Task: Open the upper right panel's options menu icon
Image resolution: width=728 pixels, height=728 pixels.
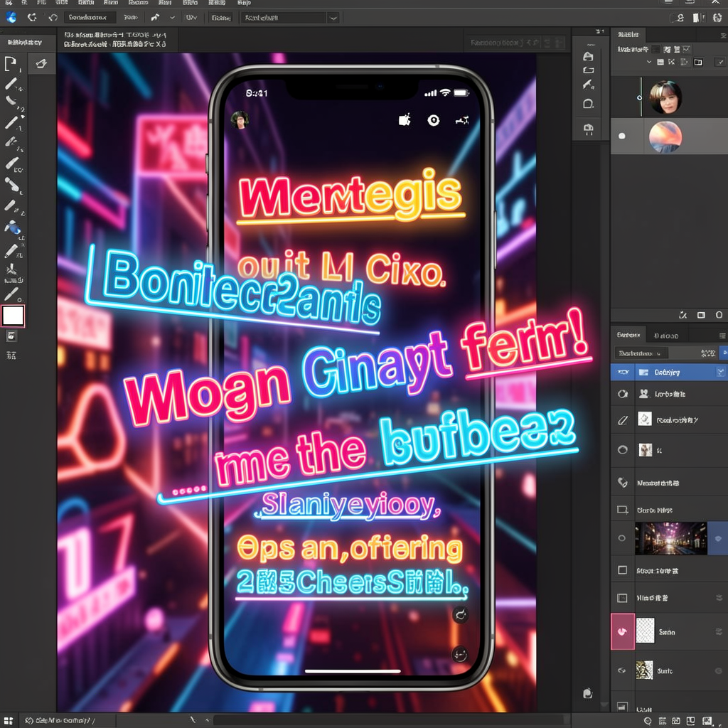Action: coord(723,35)
